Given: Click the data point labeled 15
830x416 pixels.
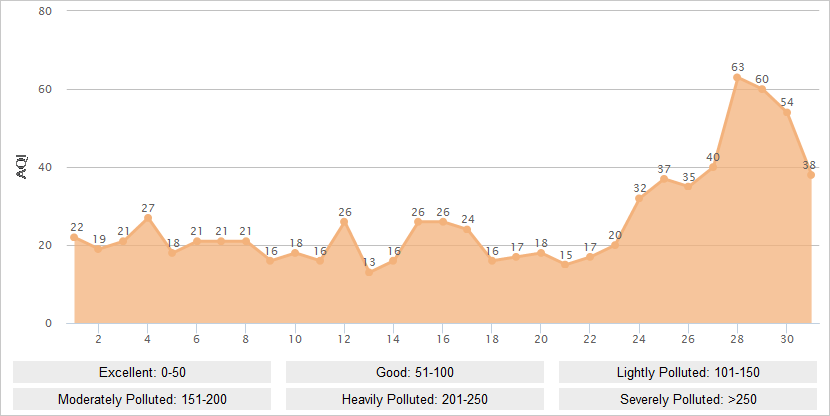Looking at the screenshot, I should tap(565, 265).
